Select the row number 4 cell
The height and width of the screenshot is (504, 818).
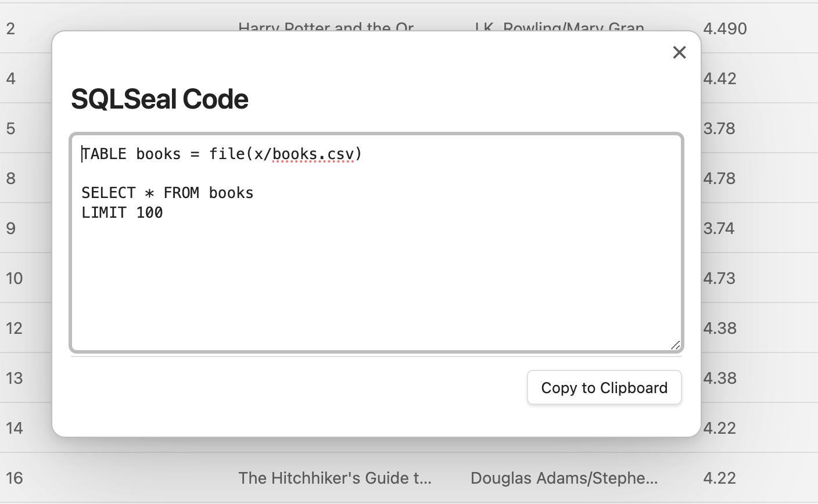(x=10, y=78)
